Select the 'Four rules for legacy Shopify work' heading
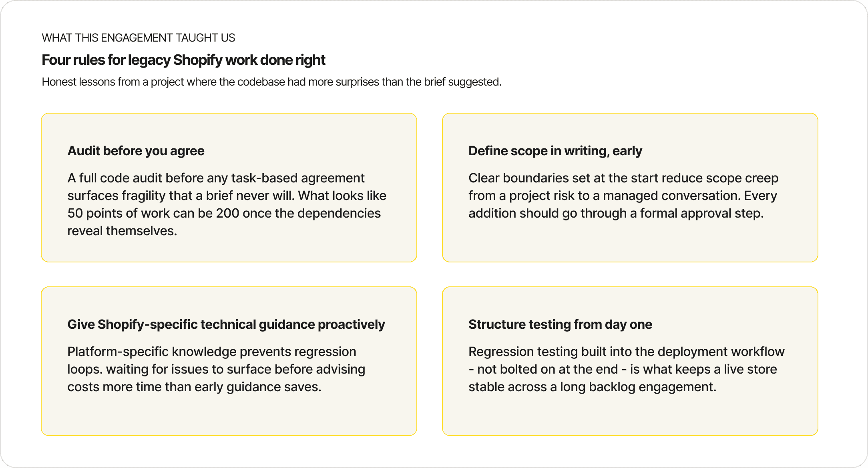This screenshot has width=868, height=468. (x=183, y=60)
